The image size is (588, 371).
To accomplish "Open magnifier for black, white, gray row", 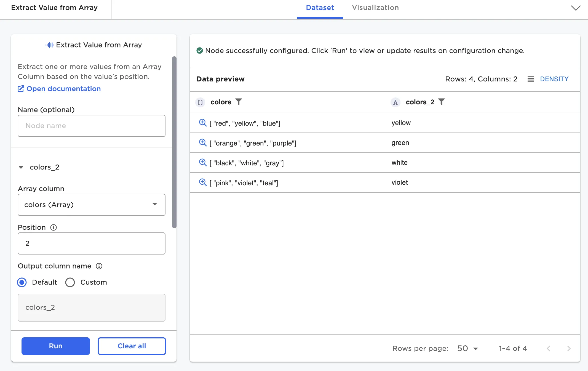I will [x=203, y=162].
